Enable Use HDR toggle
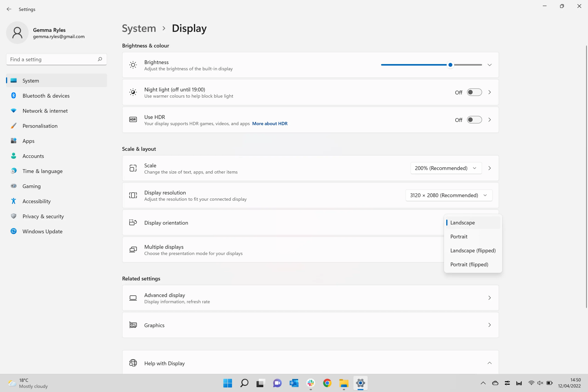Screen dimensions: 588x392 474,119
